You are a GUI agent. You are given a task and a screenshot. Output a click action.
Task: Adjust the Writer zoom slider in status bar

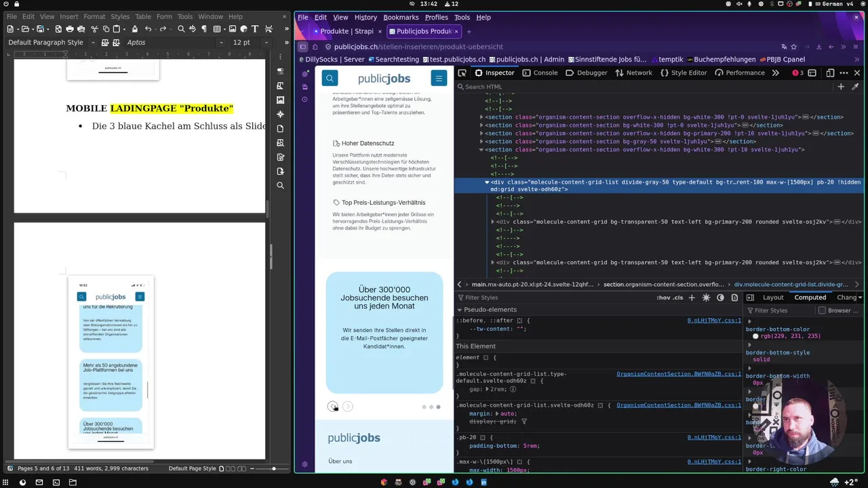(273, 468)
